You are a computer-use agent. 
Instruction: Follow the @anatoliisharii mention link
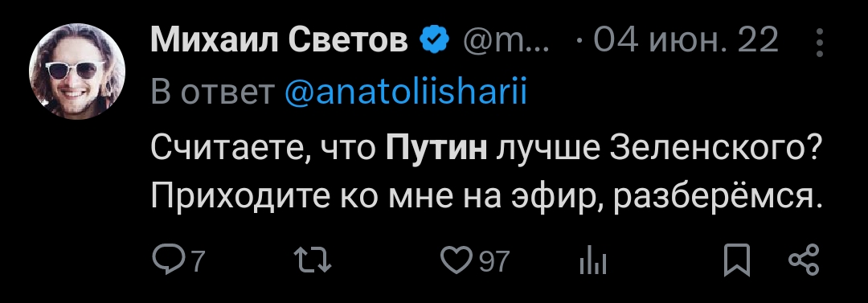(x=405, y=92)
